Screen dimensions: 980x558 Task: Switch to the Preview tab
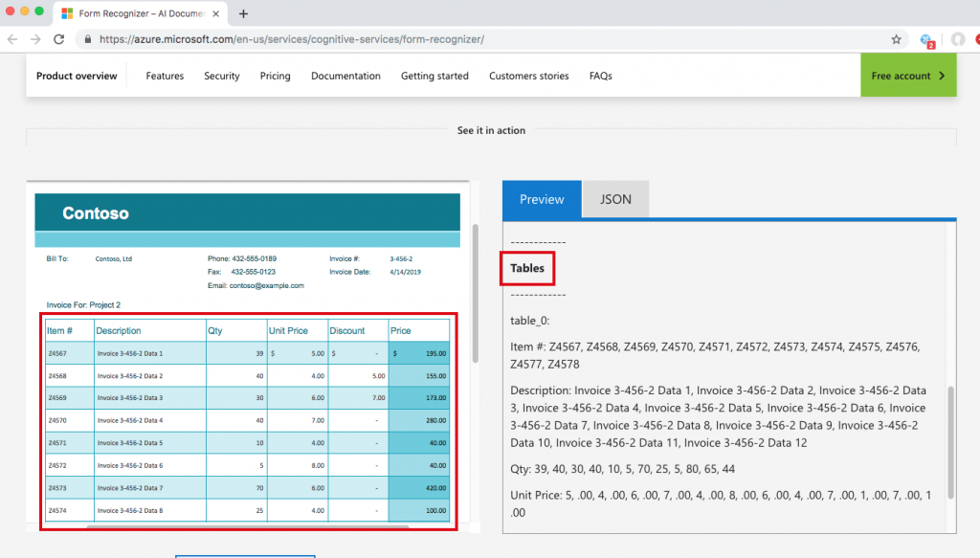[x=542, y=199]
